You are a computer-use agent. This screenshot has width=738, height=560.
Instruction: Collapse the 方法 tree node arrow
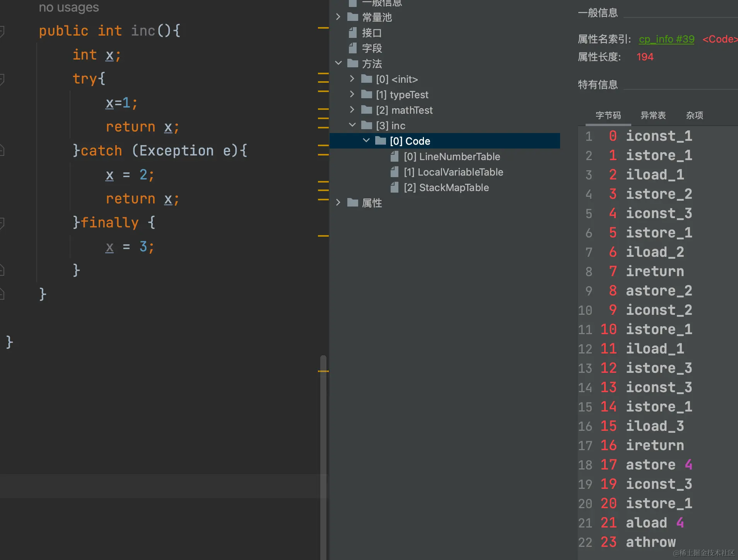[338, 63]
